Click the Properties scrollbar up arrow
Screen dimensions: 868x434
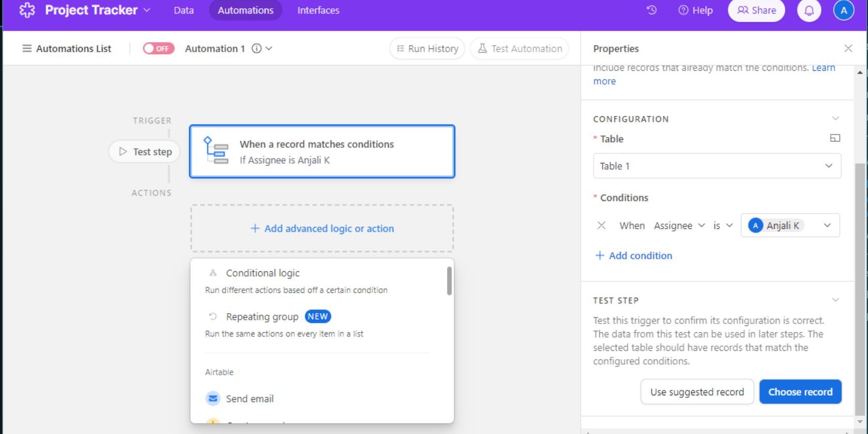pyautogui.click(x=860, y=72)
